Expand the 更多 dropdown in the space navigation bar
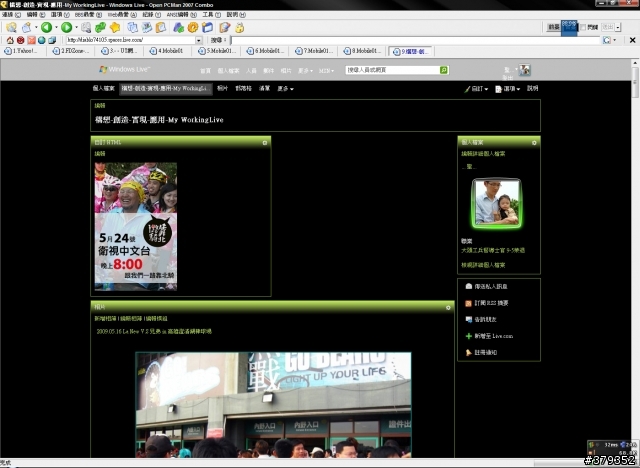Screen dimensions: 640x468 (x=285, y=89)
